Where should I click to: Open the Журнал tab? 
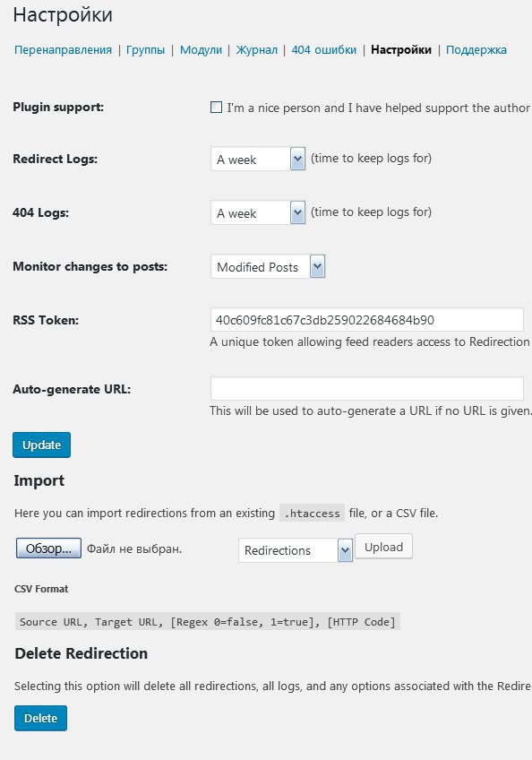[257, 50]
